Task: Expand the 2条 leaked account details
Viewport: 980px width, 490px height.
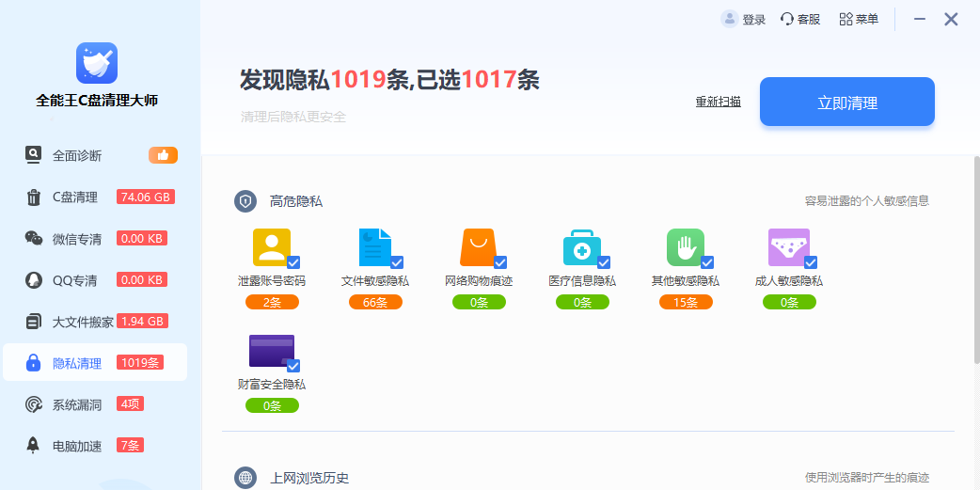Action: click(272, 302)
